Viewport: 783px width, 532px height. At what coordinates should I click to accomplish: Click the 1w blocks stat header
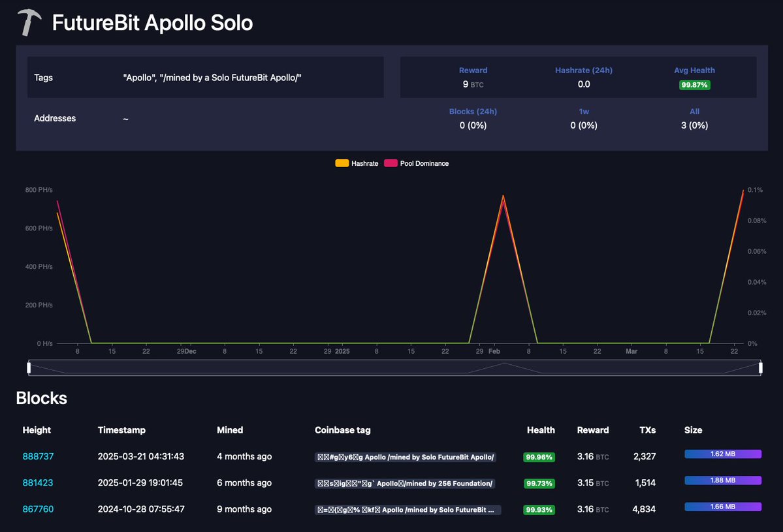coord(584,111)
